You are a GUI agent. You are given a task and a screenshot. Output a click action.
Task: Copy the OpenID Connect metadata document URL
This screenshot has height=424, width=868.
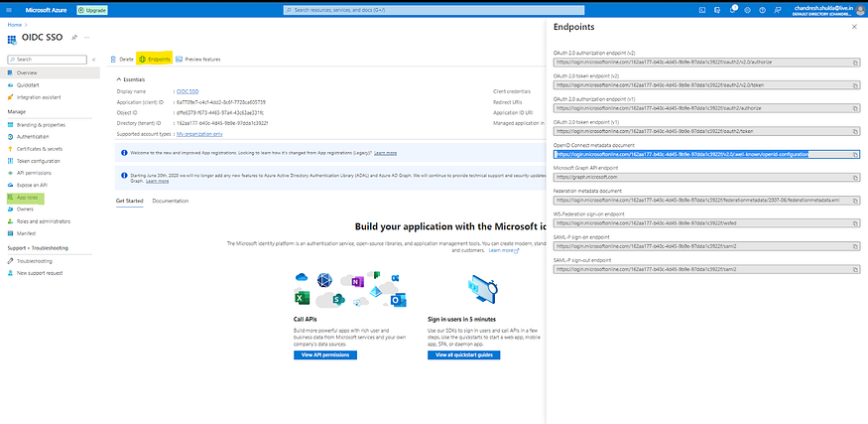coord(855,155)
